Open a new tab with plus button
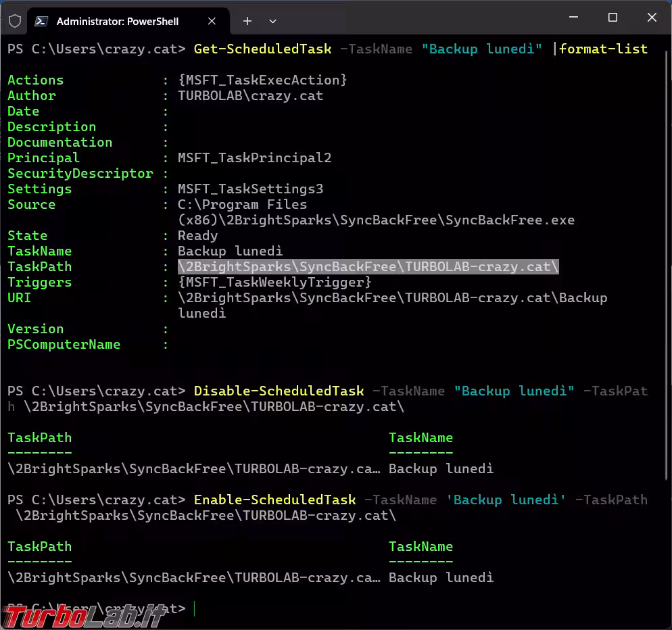Image resolution: width=672 pixels, height=630 pixels. click(247, 22)
